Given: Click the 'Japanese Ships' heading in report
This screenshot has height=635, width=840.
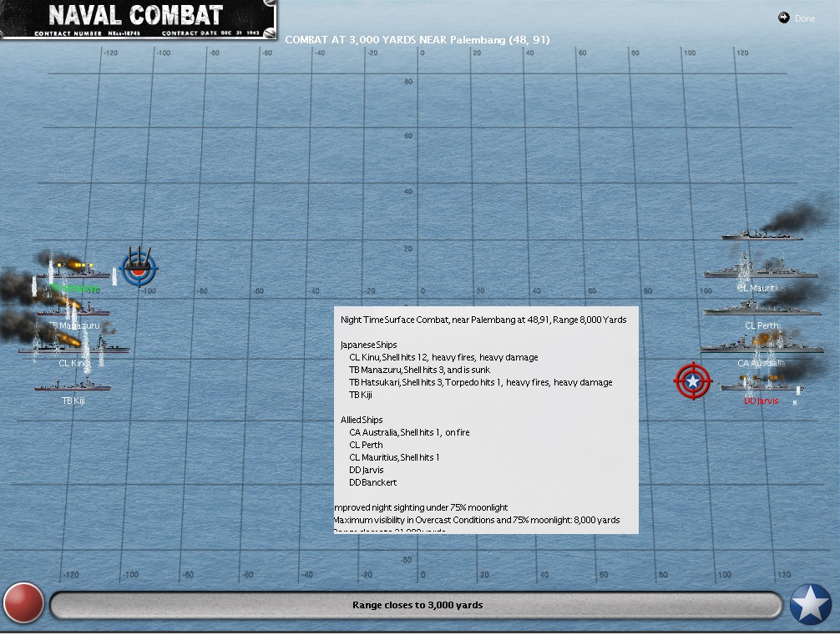Looking at the screenshot, I should 368,345.
